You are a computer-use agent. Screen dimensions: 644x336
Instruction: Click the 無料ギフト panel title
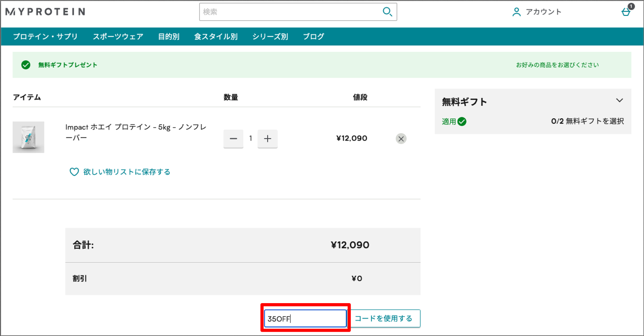click(465, 102)
